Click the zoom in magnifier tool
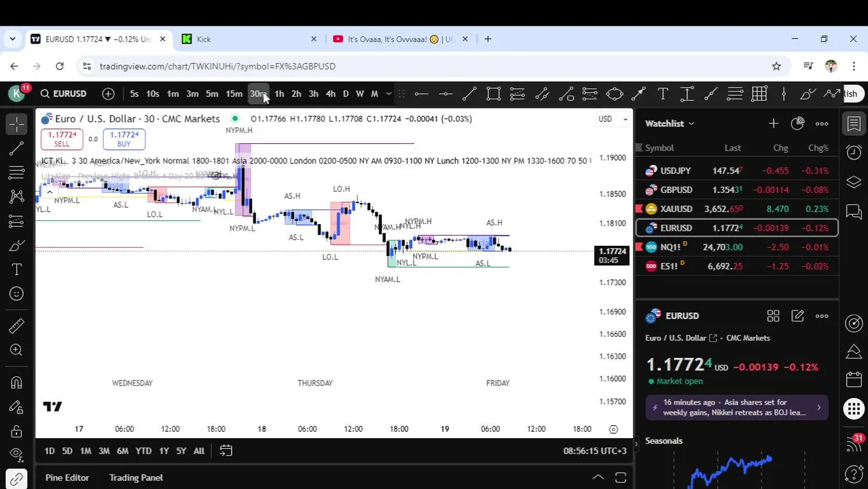 [x=17, y=350]
